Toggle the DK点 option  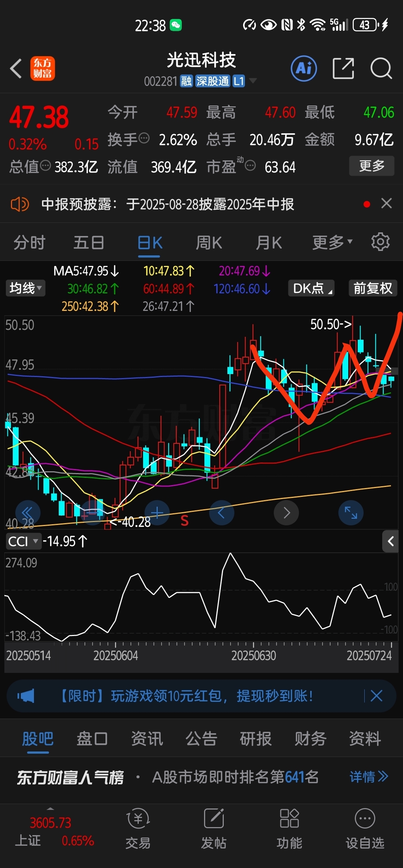coord(312,288)
